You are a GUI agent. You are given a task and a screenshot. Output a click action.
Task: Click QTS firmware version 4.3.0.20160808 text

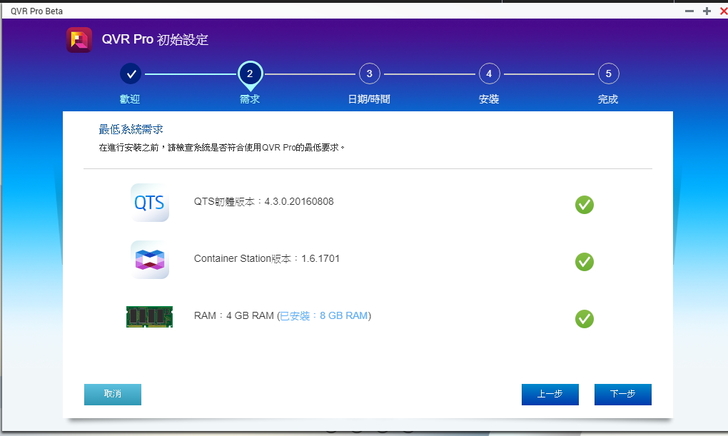[264, 202]
